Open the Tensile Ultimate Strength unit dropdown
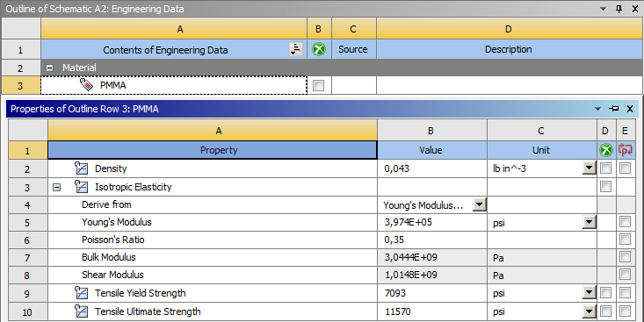This screenshot has width=644, height=322. pos(589,311)
